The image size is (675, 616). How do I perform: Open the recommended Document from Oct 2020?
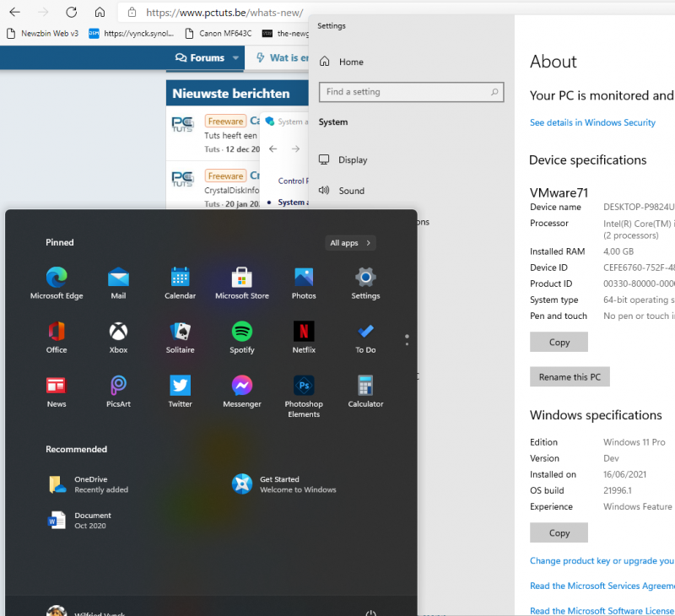tap(79, 521)
